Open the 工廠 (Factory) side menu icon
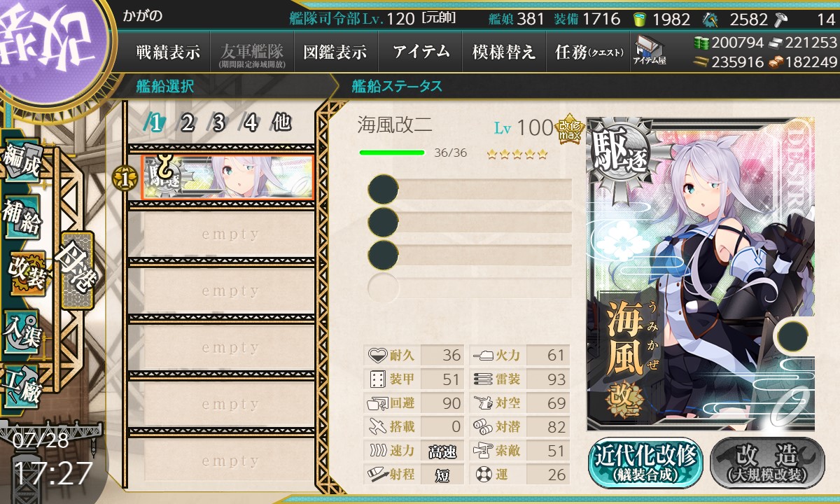Screen dimensions: 840x504 [x=22, y=385]
